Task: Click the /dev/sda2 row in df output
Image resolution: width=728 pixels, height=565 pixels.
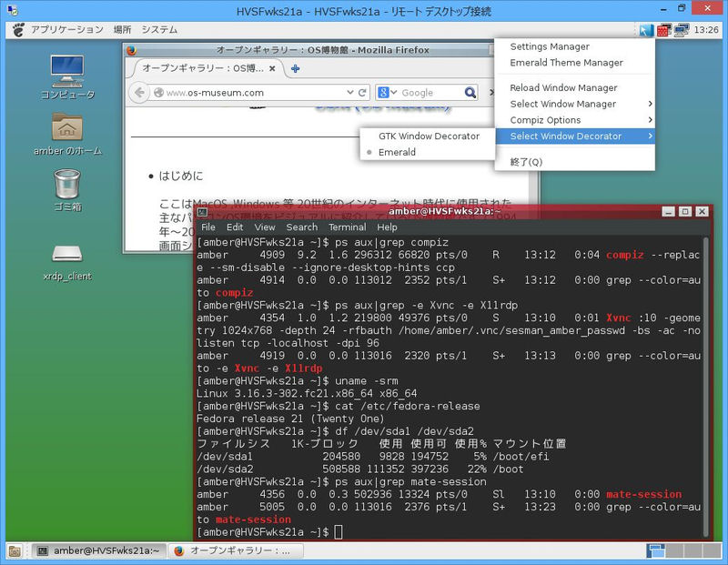Action: (x=359, y=469)
